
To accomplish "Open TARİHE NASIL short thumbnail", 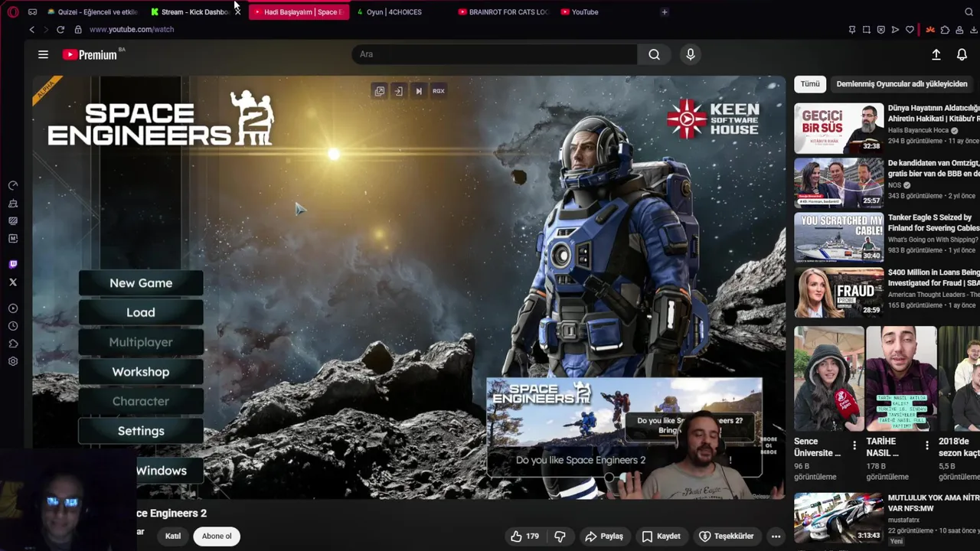I will point(901,380).
